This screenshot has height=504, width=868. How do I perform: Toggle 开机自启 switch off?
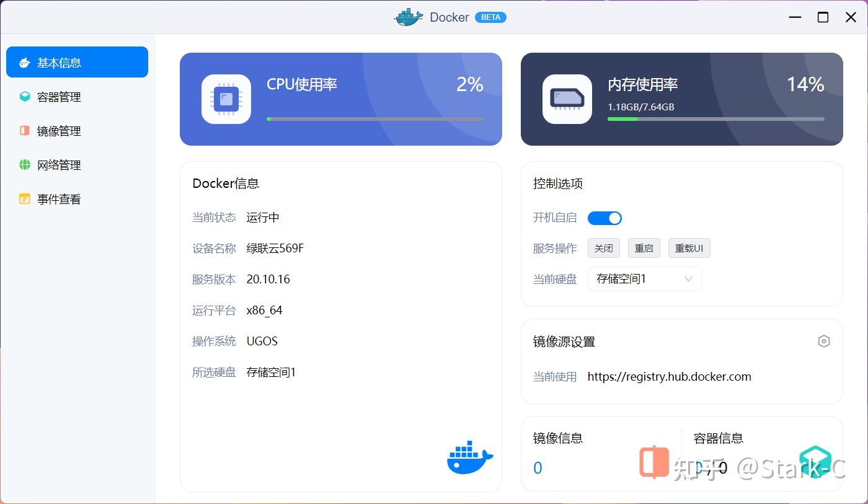pyautogui.click(x=604, y=218)
